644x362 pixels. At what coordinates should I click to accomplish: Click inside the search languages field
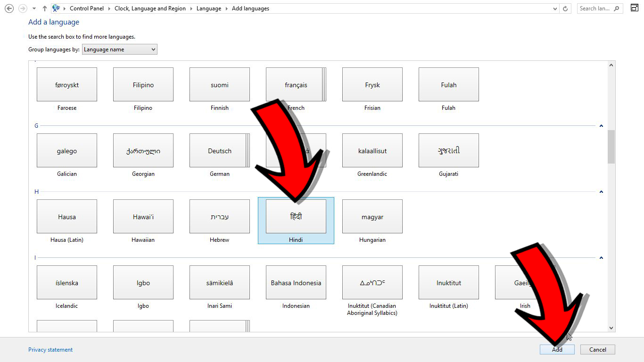tap(594, 8)
